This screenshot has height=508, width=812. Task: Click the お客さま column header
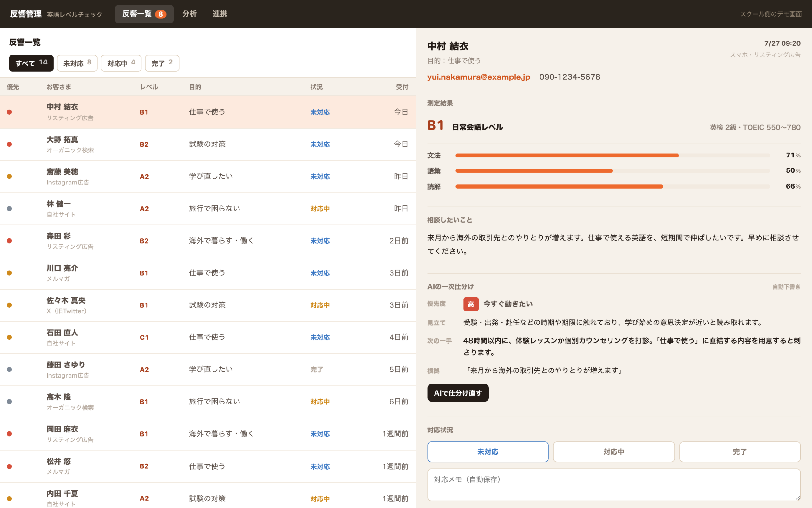[59, 87]
